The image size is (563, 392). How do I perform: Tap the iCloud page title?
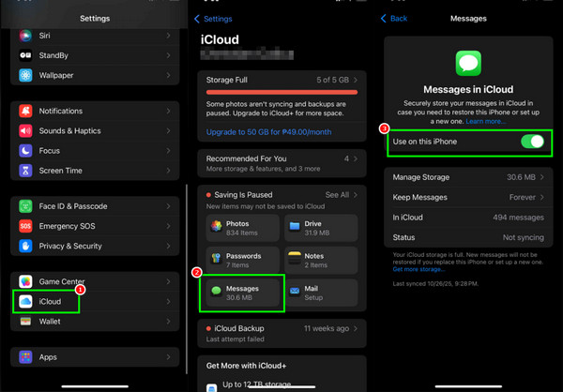coord(220,39)
